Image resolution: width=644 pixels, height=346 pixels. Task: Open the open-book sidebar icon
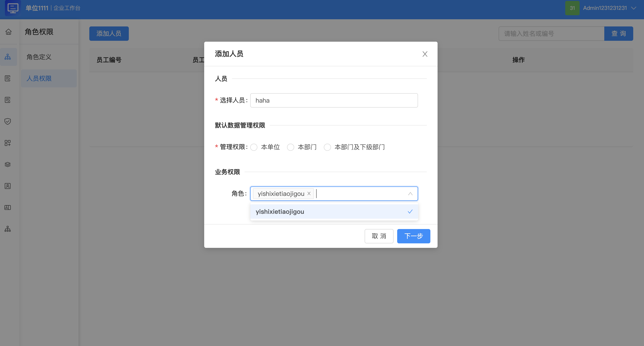(x=8, y=208)
